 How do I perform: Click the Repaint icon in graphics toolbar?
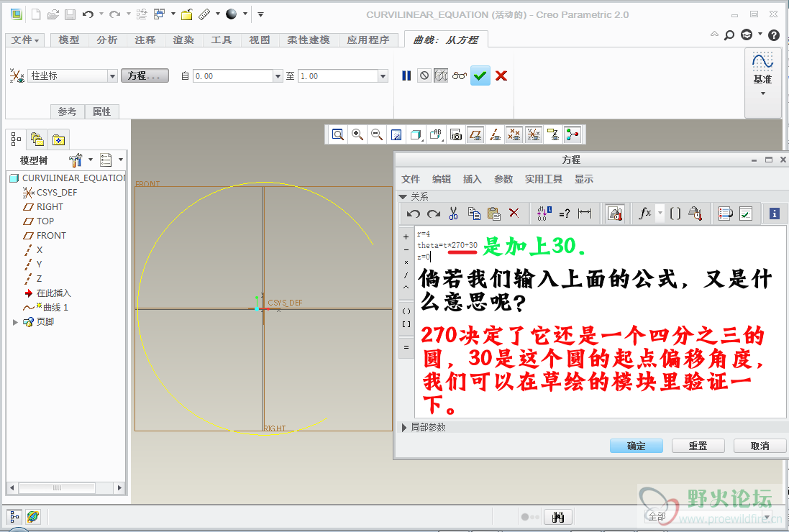pos(396,134)
